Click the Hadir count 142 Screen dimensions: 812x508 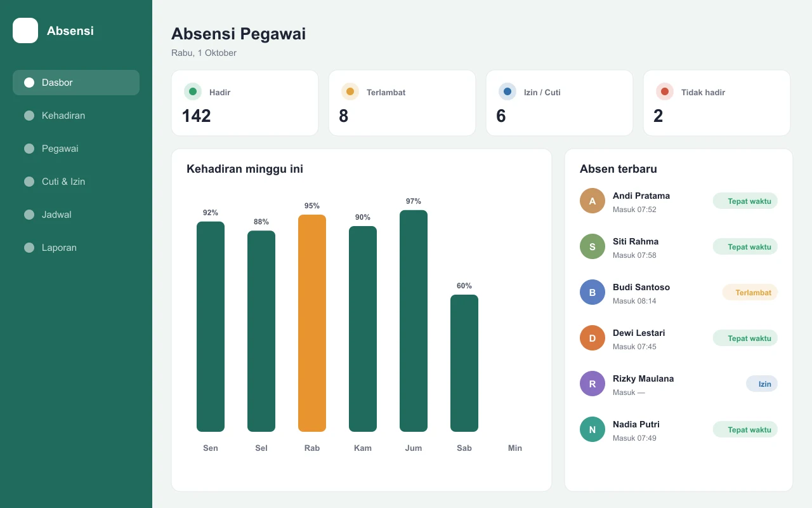[x=197, y=116]
